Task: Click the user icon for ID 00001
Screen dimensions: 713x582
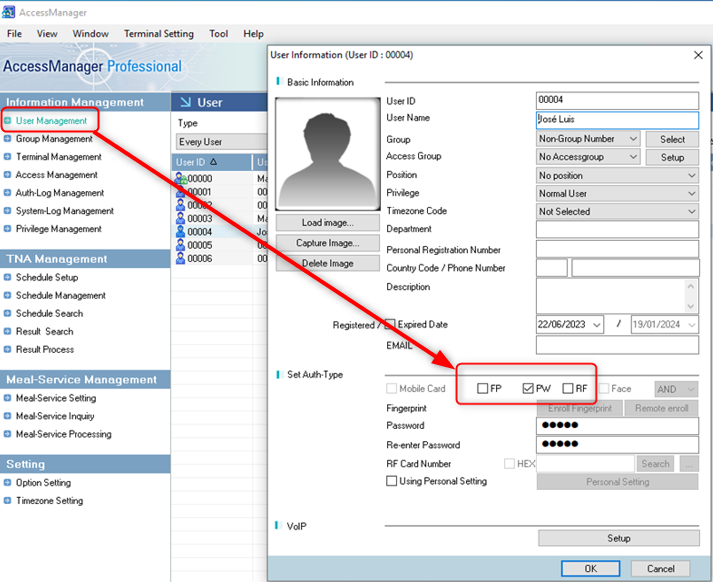Action: (x=181, y=192)
